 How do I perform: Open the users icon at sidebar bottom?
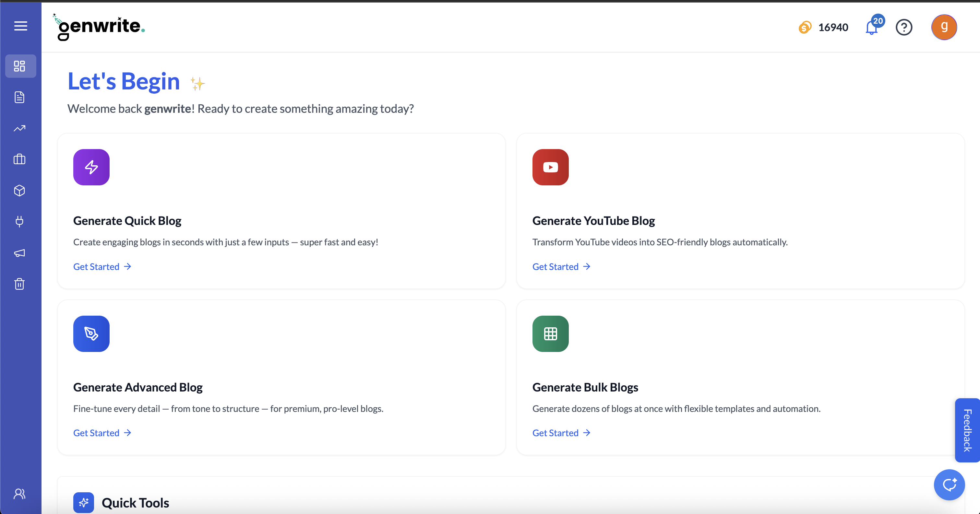[20, 494]
